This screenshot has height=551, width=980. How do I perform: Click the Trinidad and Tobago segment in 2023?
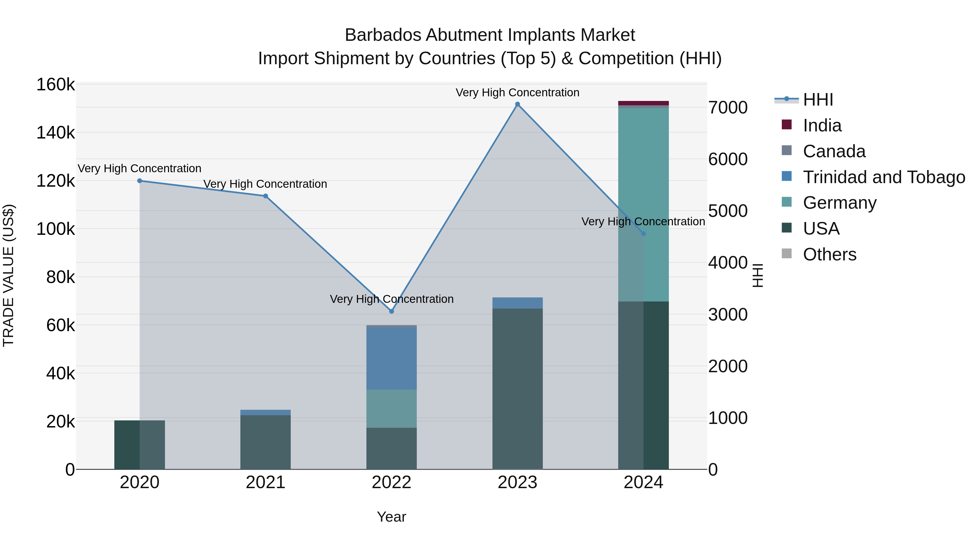coord(517,303)
